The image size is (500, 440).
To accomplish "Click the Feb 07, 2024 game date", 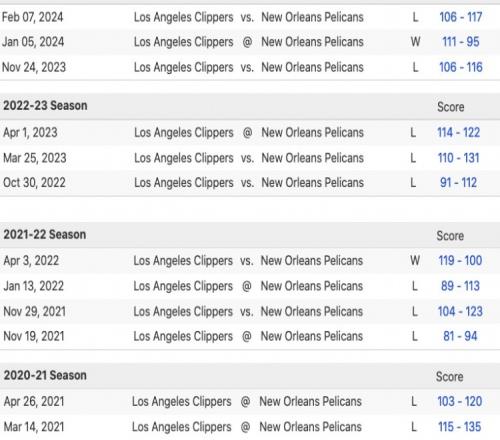I will [x=32, y=17].
